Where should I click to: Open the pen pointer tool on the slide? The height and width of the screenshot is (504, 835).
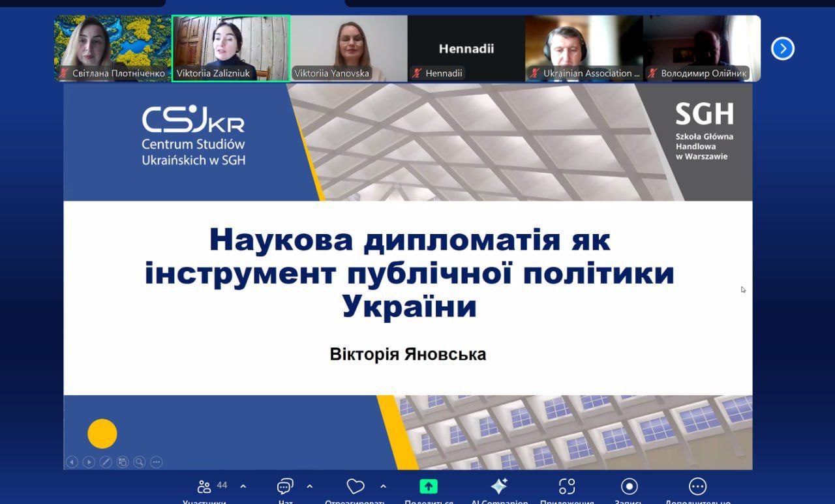(106, 462)
